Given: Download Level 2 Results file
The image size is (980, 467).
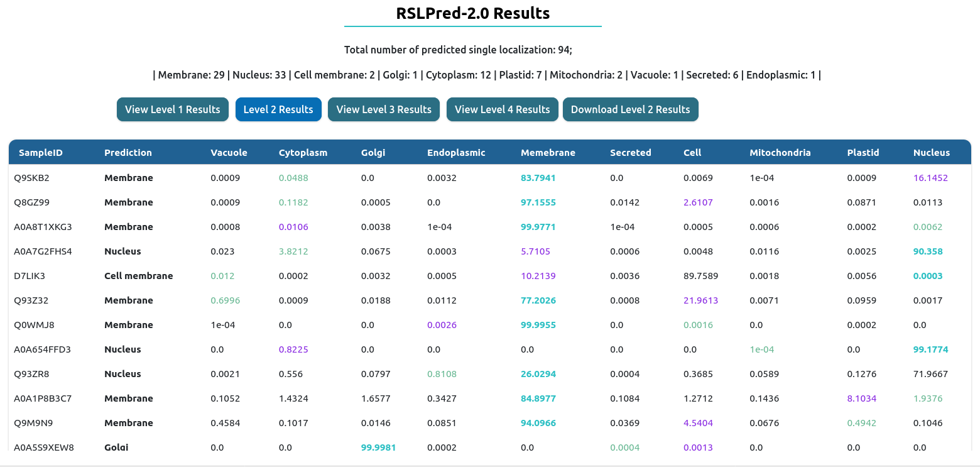Looking at the screenshot, I should (x=630, y=109).
